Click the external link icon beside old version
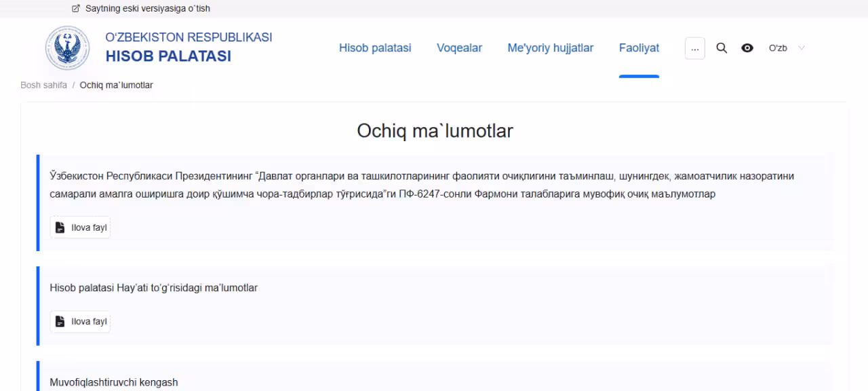The width and height of the screenshot is (868, 391). coord(76,9)
